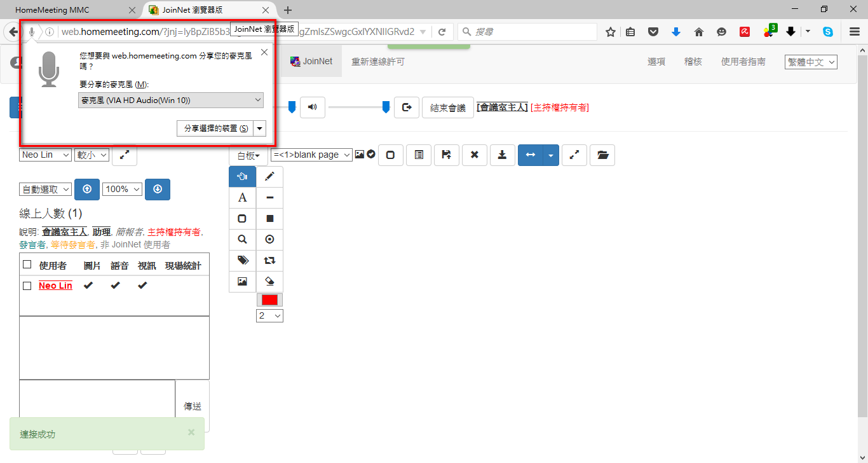Open a new browser tab

pyautogui.click(x=288, y=10)
